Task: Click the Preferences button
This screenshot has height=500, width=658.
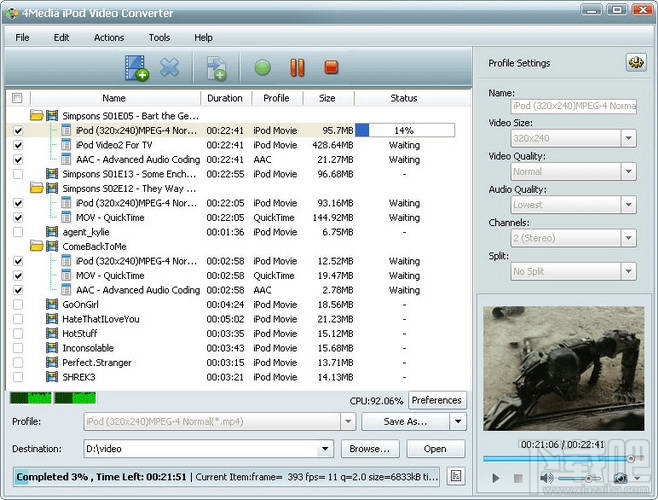Action: (x=436, y=400)
